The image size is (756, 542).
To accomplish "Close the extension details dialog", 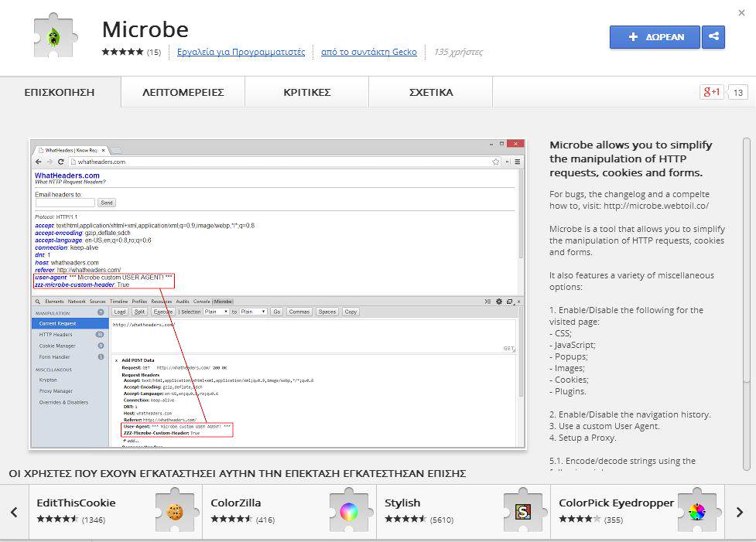I will (742, 13).
